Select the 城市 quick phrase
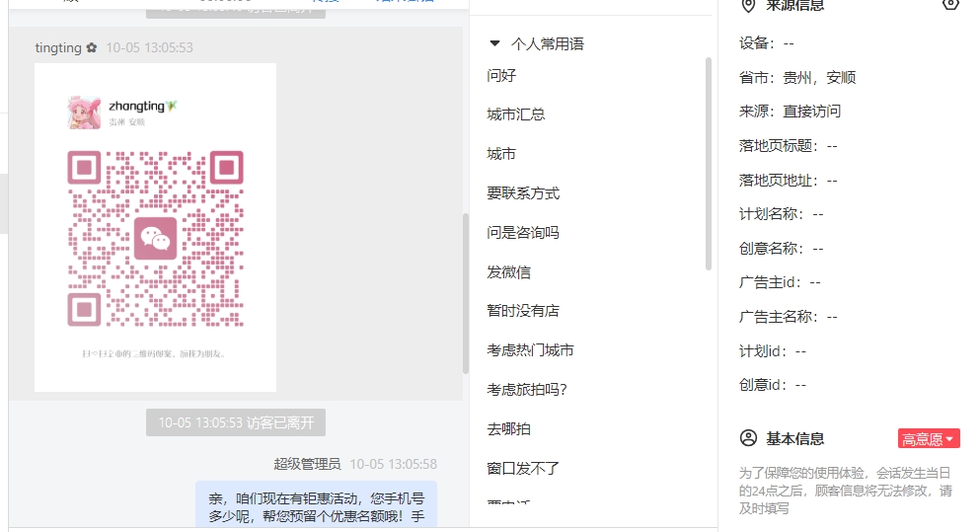Viewport: 980px width, 532px height. coord(501,154)
